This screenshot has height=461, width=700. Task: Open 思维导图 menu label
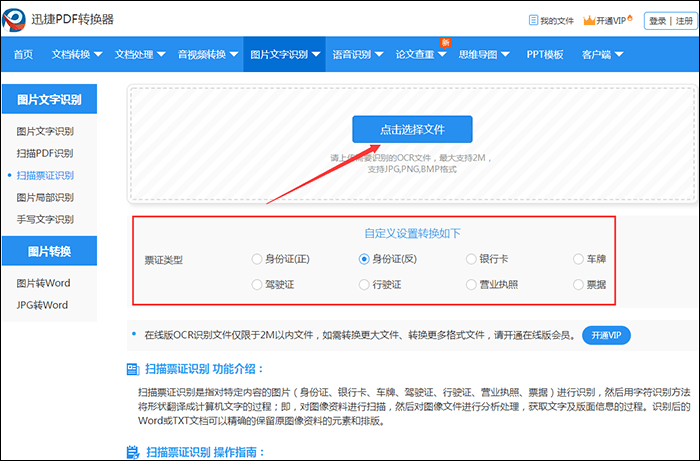(478, 54)
